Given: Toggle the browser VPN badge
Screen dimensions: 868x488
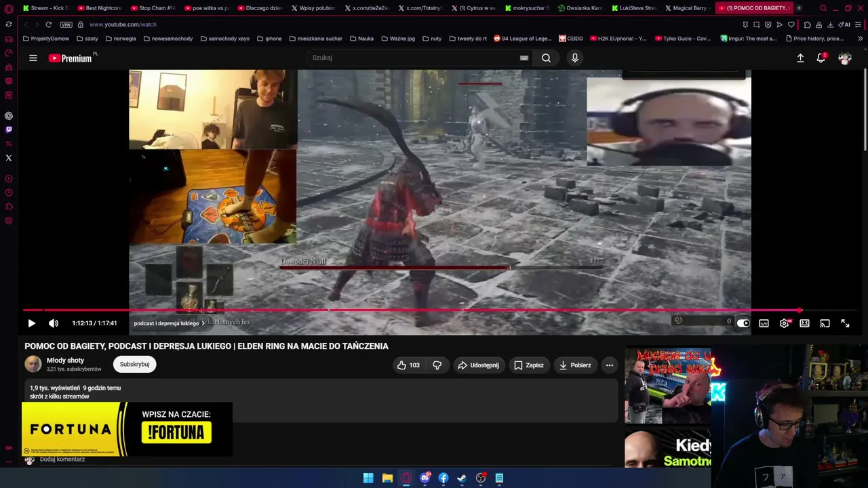Looking at the screenshot, I should 66,24.
